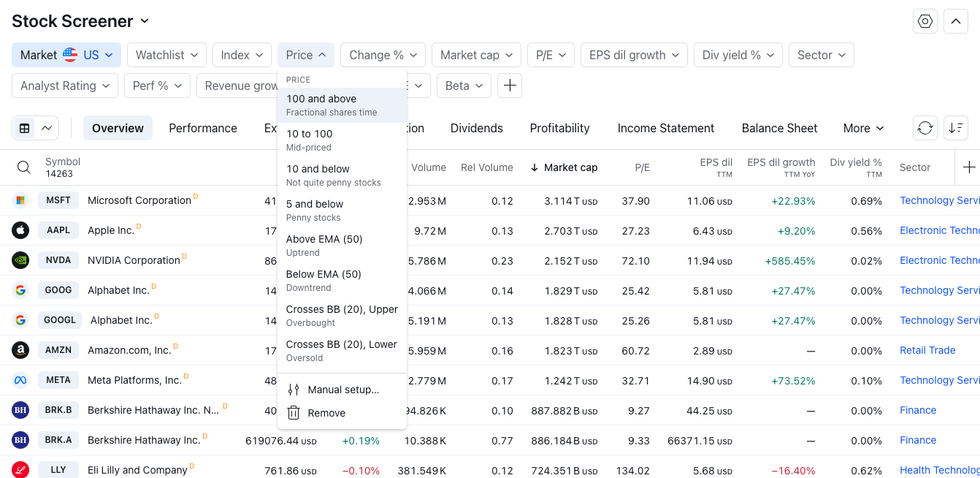This screenshot has width=980, height=478.
Task: Select '5 and below' penny stocks option
Action: 342,210
